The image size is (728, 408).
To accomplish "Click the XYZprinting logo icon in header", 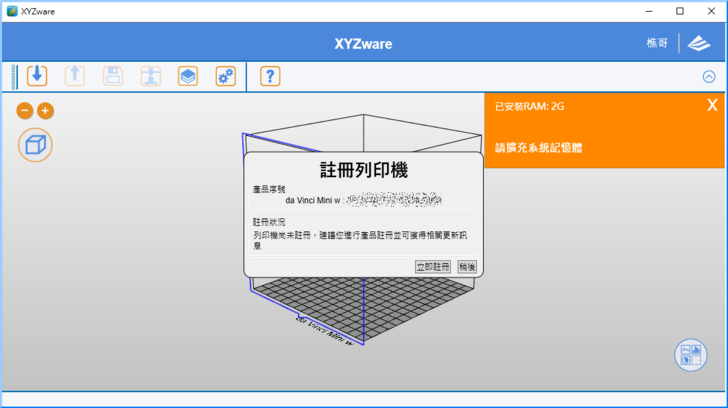I will click(x=699, y=43).
